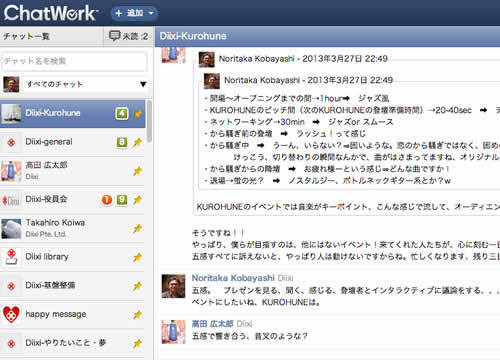Screen dimensions: 500x360
Task: Click the chat list scrollbar
Action: (149, 121)
